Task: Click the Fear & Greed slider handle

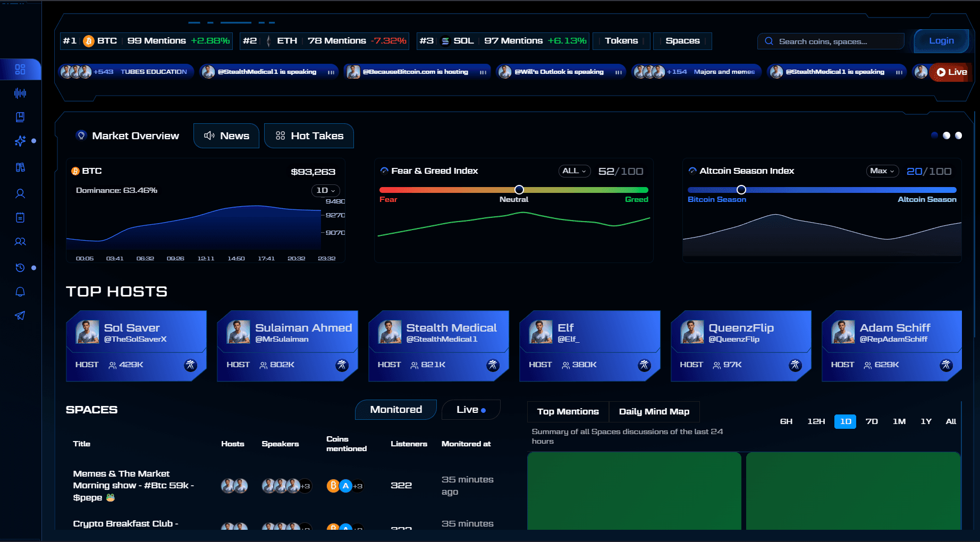Action: point(519,190)
